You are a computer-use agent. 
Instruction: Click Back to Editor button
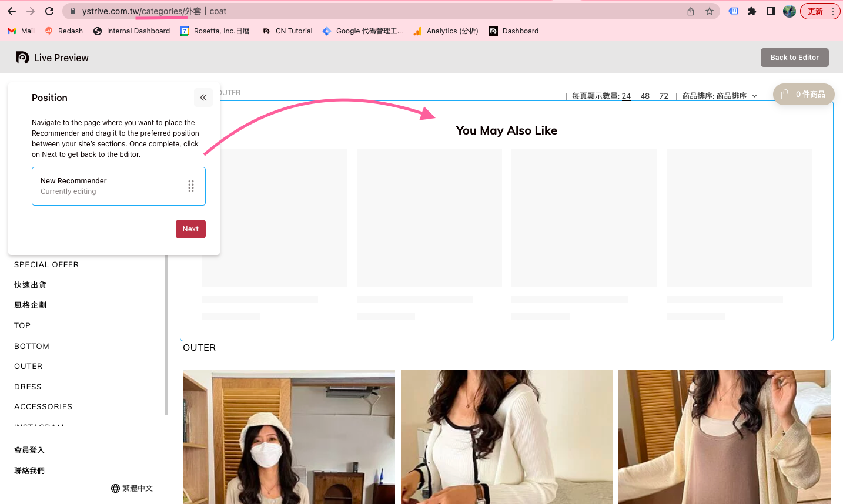pos(795,58)
